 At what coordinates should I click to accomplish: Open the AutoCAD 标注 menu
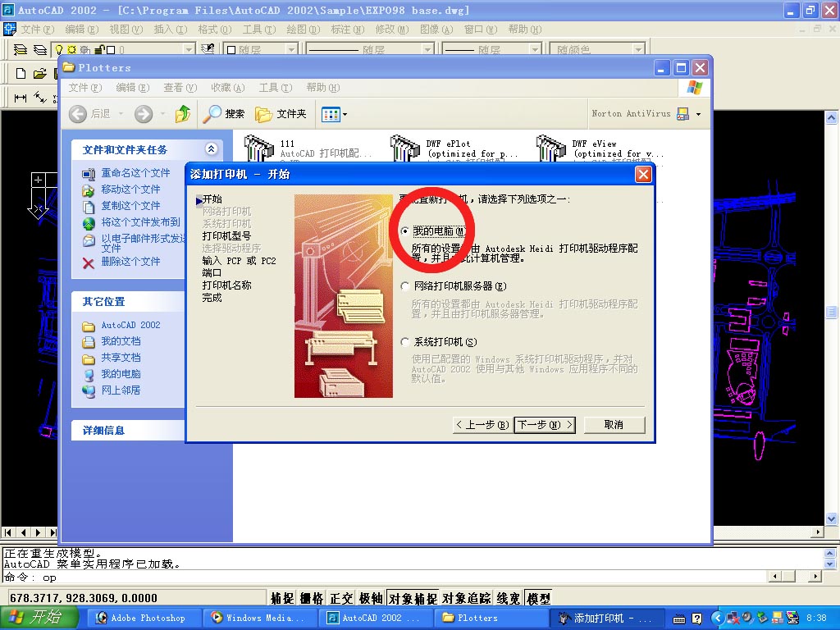pyautogui.click(x=347, y=30)
